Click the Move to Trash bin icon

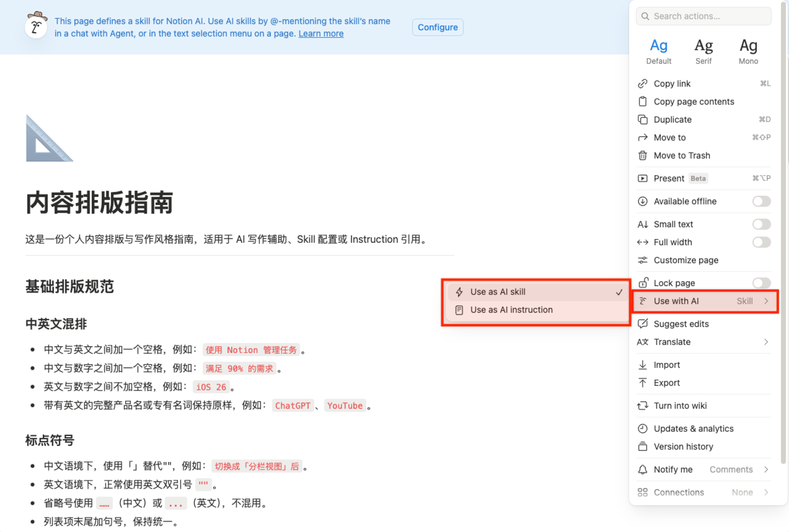[x=642, y=155]
